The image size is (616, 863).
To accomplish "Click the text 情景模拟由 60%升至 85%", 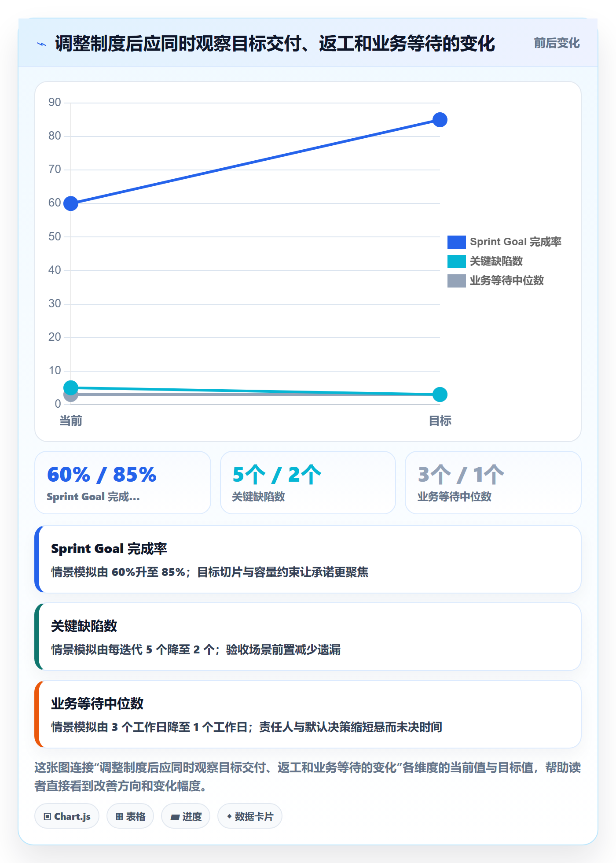I will 118,572.
